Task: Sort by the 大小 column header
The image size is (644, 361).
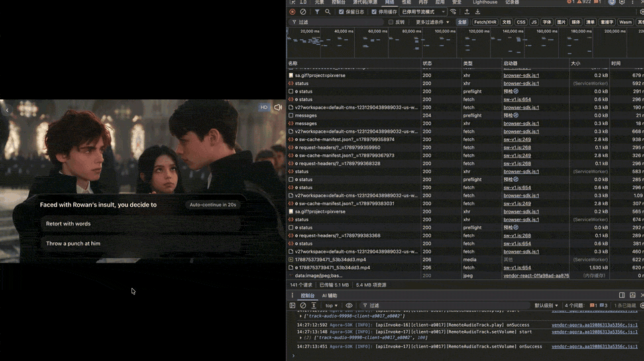Action: [590, 63]
